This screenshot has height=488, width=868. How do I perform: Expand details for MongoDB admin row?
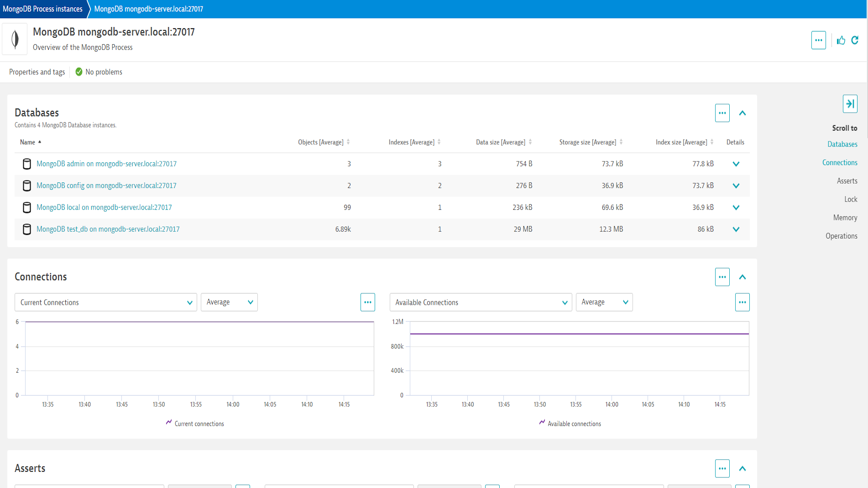coord(736,164)
